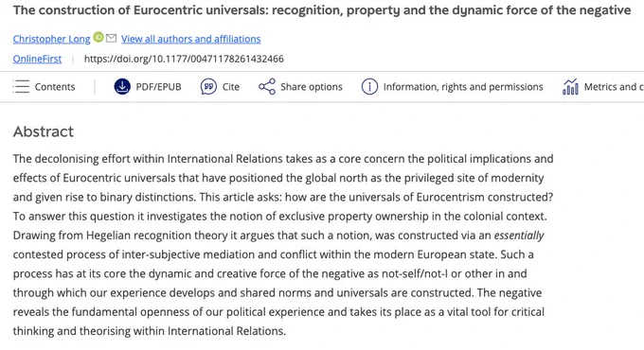The image size is (644, 350).
Task: Open Share options label dropdown
Action: pyautogui.click(x=312, y=87)
